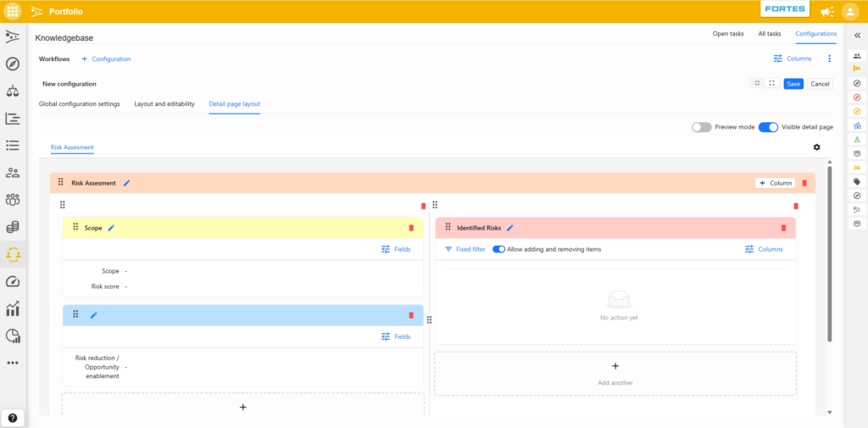Screen dimensions: 868x428
Task: Click the vertical scrollbar of layout area
Action: [x=829, y=253]
